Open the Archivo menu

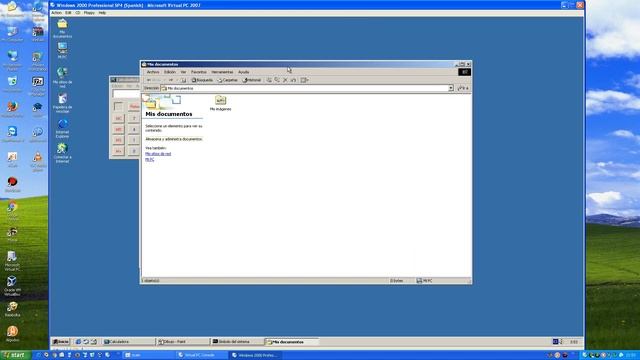[153, 72]
